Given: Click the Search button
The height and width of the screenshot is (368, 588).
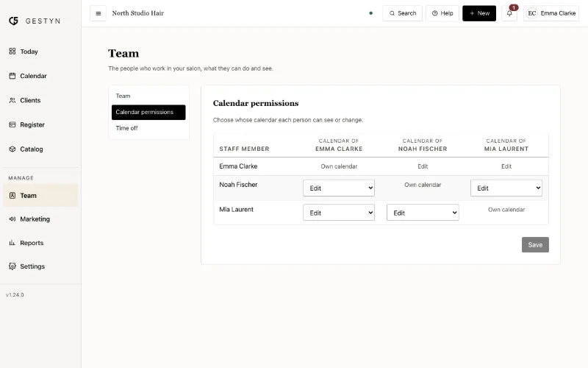Looking at the screenshot, I should pyautogui.click(x=402, y=13).
